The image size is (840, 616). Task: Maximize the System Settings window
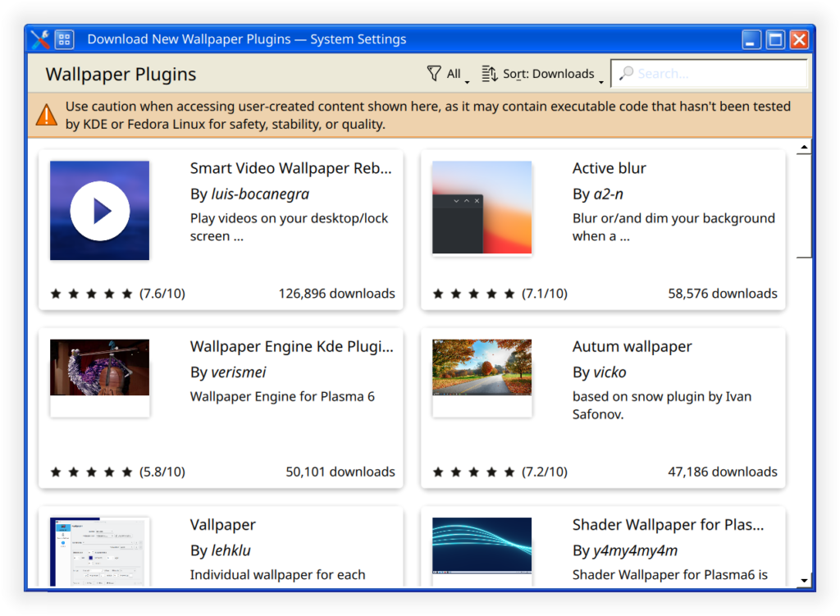pyautogui.click(x=775, y=39)
